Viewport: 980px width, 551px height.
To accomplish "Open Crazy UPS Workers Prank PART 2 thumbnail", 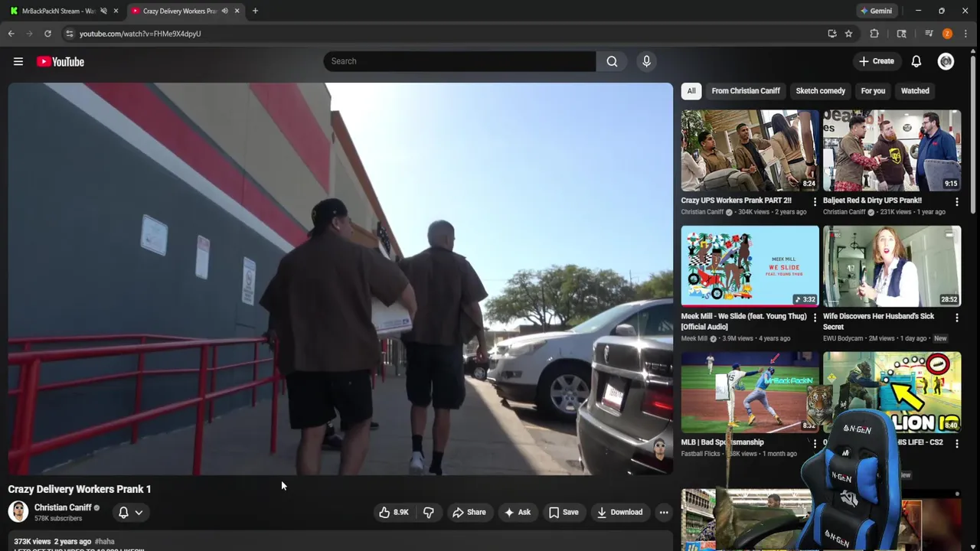I will (750, 150).
